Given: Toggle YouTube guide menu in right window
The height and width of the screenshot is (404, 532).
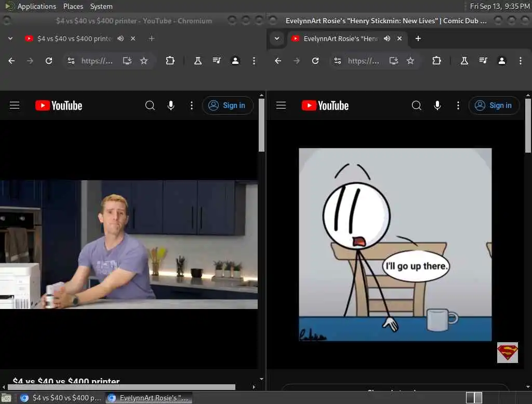Looking at the screenshot, I should pyautogui.click(x=281, y=105).
